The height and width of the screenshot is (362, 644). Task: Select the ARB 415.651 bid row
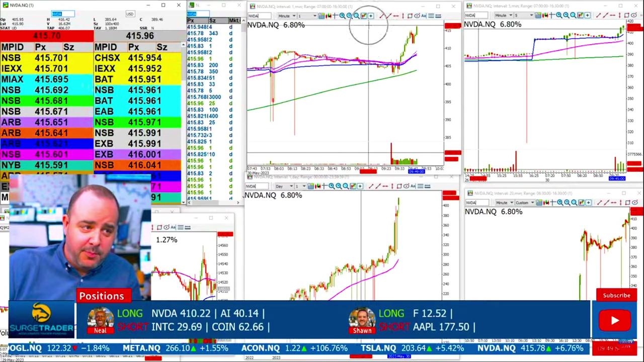tap(46, 122)
